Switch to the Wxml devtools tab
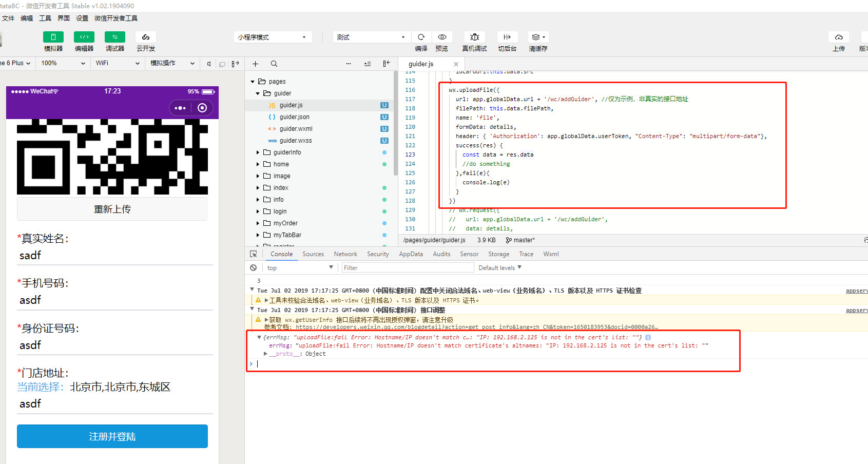This screenshot has width=868, height=464. 551,254
